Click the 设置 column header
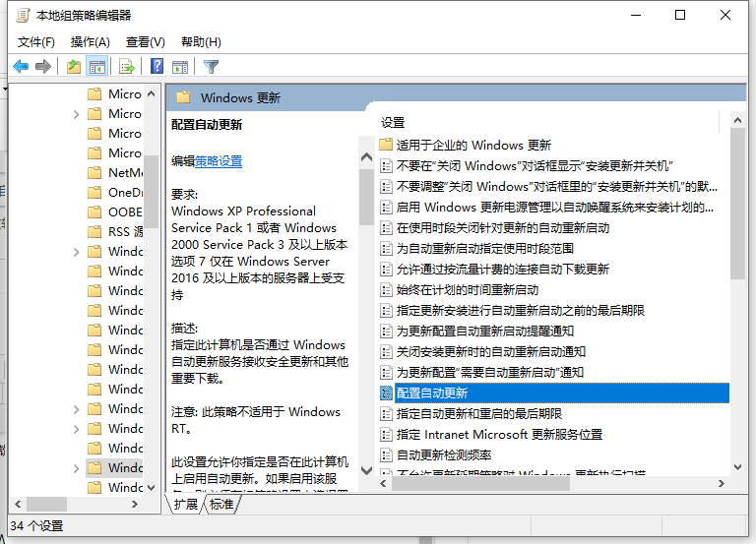The image size is (756, 544). click(x=393, y=123)
